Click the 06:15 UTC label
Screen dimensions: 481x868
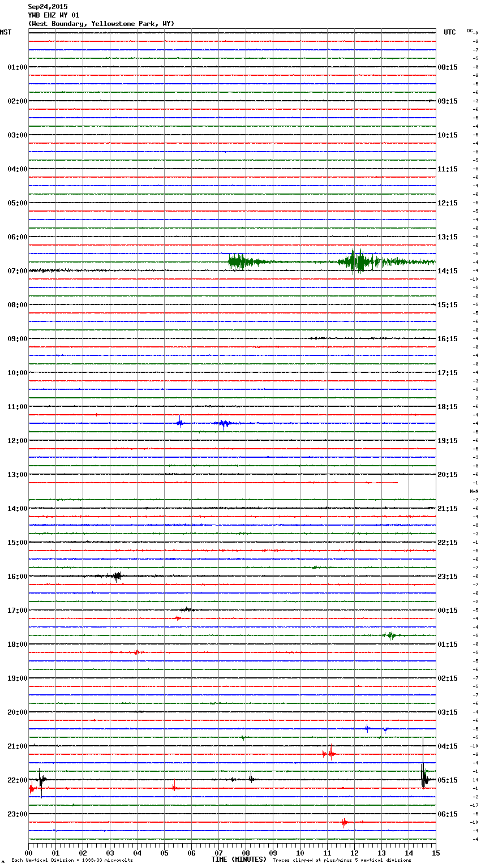tap(448, 814)
